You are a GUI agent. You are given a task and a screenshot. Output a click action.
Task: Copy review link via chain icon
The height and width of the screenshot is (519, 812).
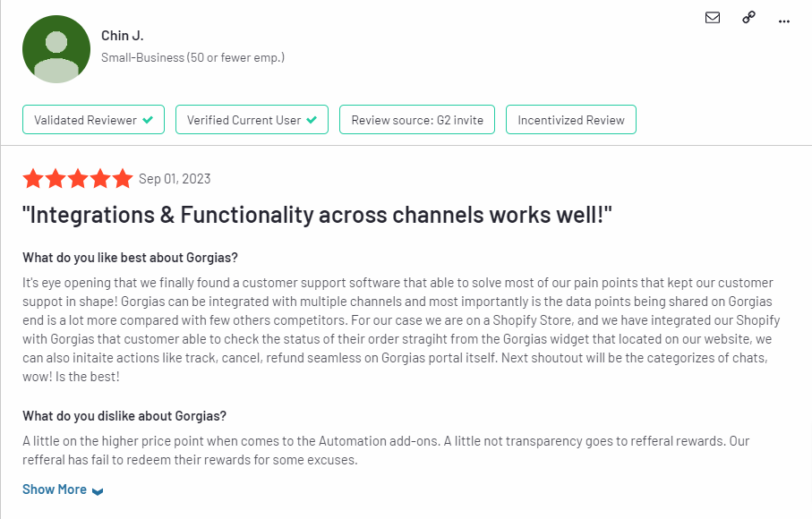[748, 17]
